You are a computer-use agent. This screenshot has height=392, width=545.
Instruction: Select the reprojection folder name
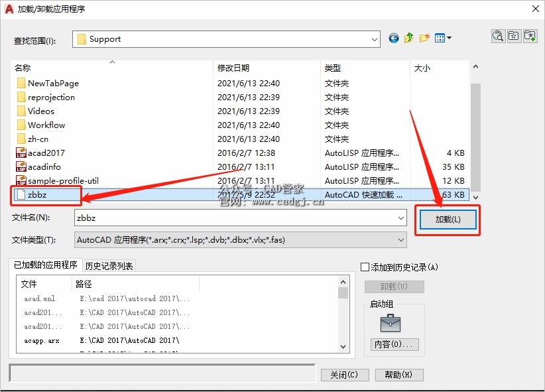tap(51, 98)
